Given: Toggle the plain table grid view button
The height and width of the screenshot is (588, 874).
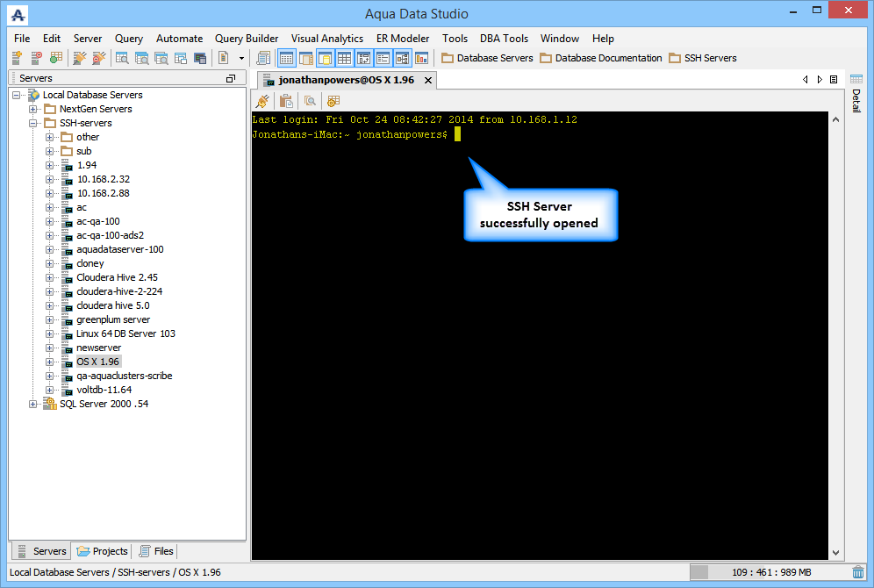Looking at the screenshot, I should pyautogui.click(x=345, y=58).
